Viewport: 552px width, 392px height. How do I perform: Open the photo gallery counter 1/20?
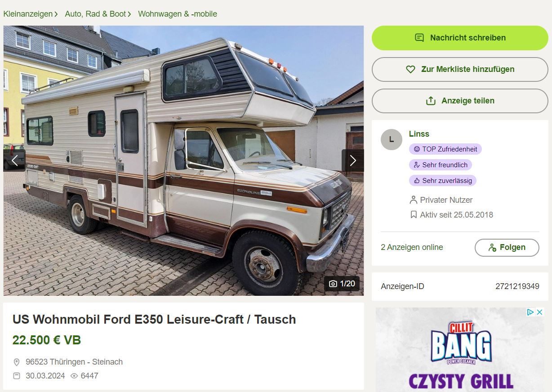(x=342, y=284)
